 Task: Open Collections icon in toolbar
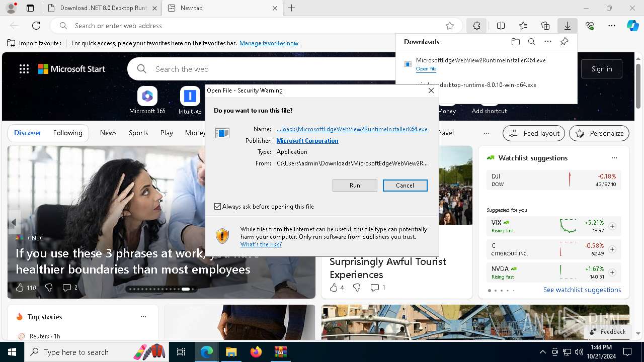[x=545, y=26]
